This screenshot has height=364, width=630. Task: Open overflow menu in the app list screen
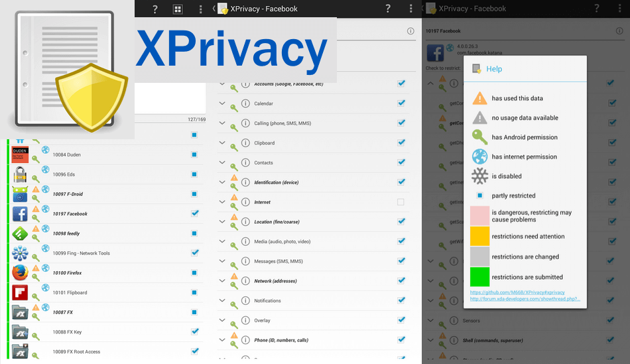click(x=200, y=9)
